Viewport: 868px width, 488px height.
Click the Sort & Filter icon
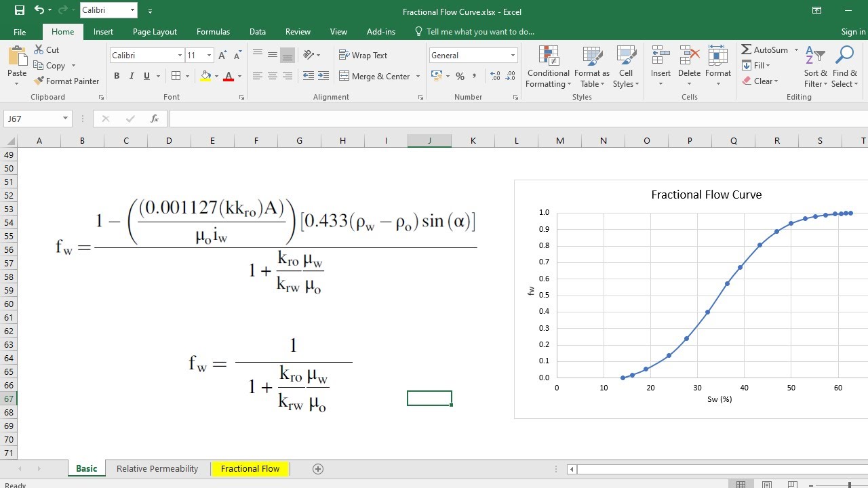pyautogui.click(x=815, y=56)
